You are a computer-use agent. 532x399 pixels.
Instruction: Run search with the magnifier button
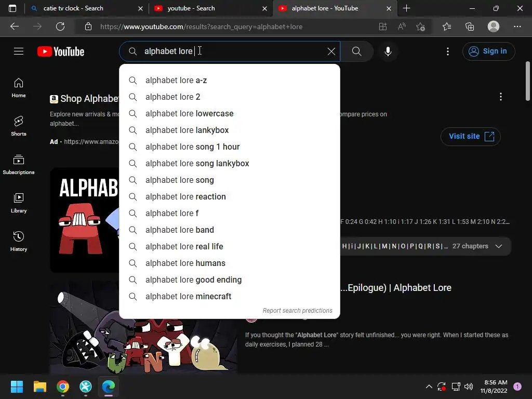(356, 51)
